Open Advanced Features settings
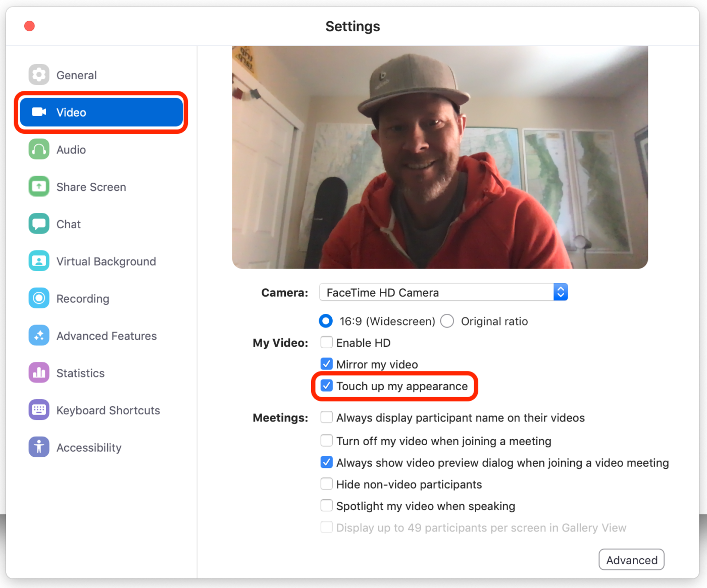707x588 pixels. click(x=39, y=335)
